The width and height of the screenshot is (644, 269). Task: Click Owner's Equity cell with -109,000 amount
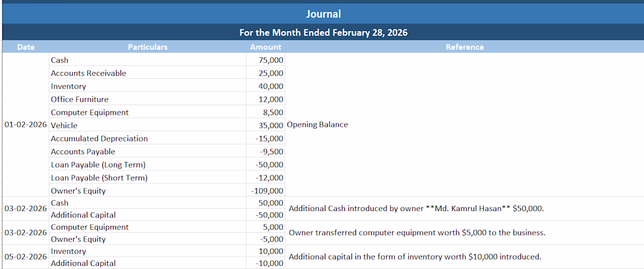(x=148, y=191)
